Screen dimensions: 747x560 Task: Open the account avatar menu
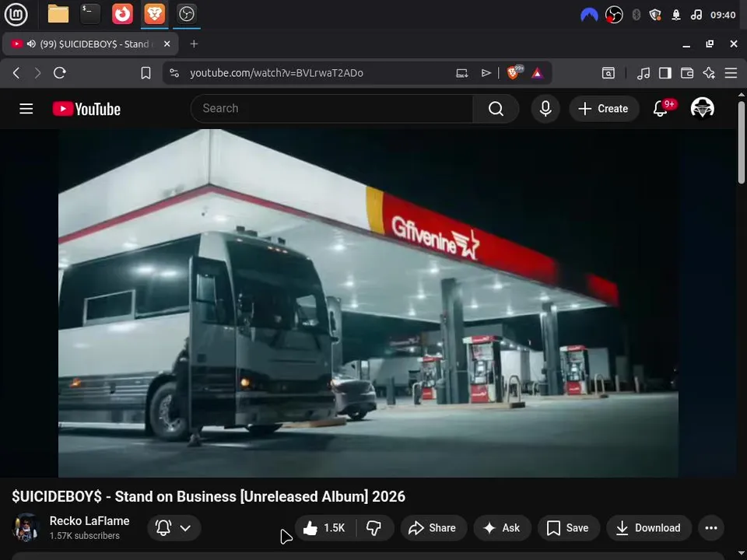702,109
